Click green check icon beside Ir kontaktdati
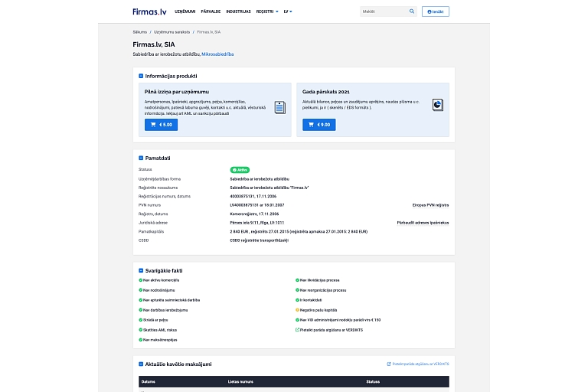The image size is (588, 392). (297, 300)
